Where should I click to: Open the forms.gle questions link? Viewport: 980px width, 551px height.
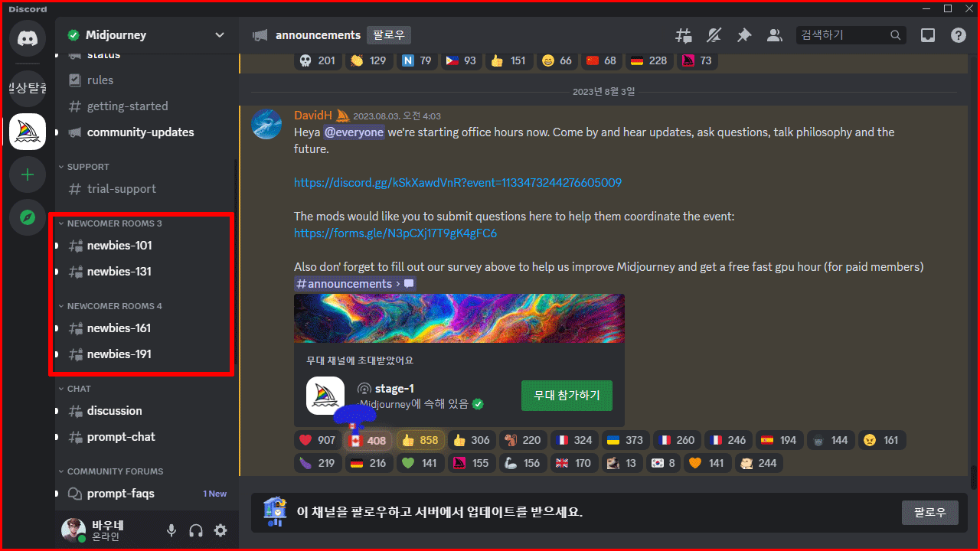click(395, 233)
